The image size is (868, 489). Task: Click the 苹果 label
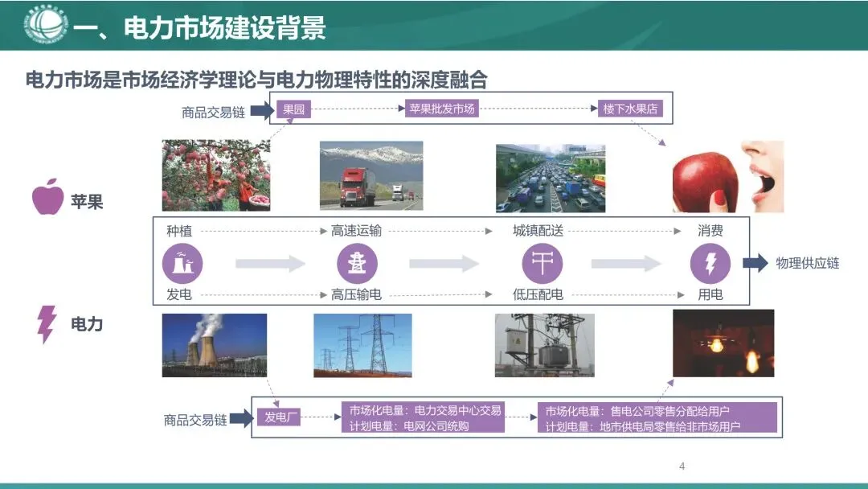tap(87, 202)
